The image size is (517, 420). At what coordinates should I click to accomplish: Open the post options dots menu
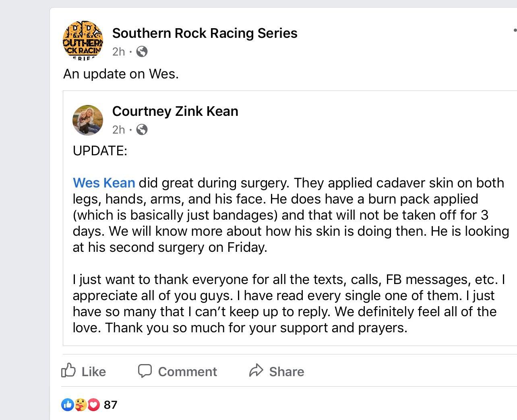click(x=515, y=30)
